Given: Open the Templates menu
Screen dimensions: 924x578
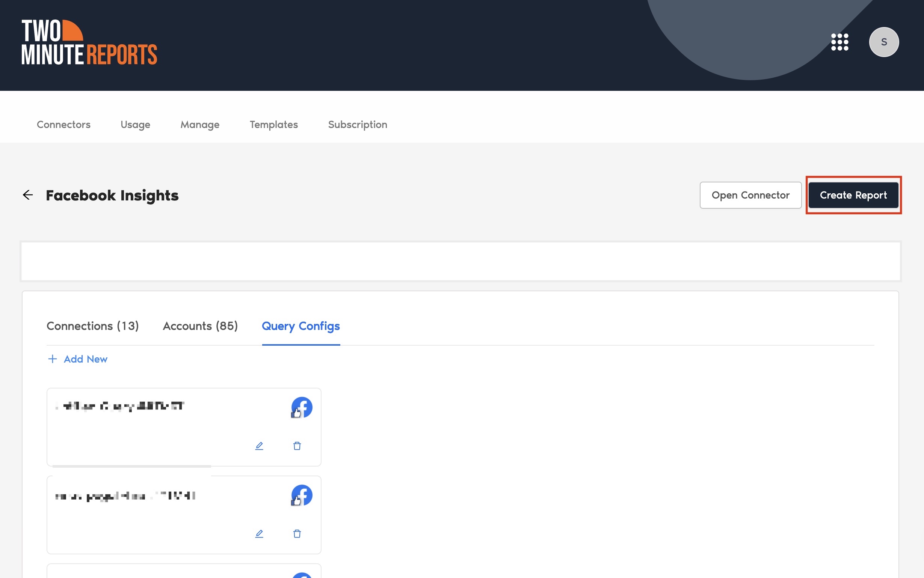Looking at the screenshot, I should point(274,125).
